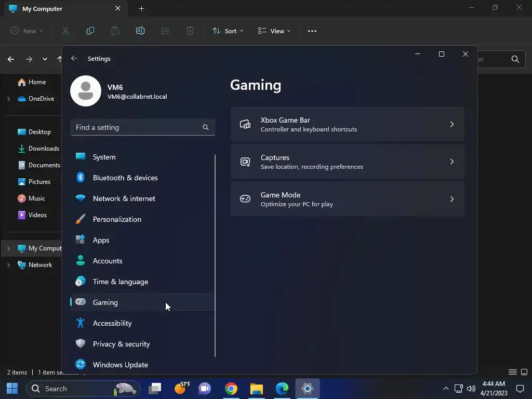Open Google Chrome from the taskbar
The image size is (532, 399).
pos(231,389)
